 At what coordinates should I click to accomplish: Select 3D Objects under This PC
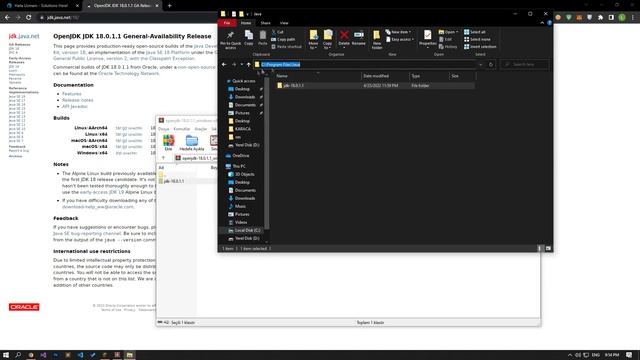tap(241, 174)
